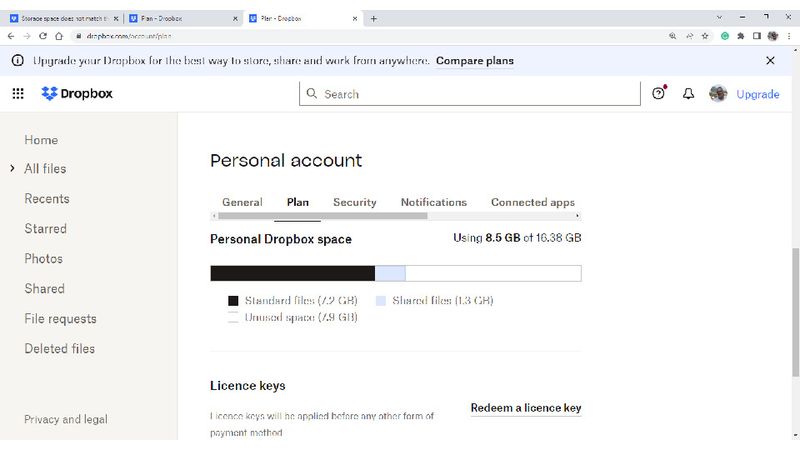Click the storage usage bar
Screen dimensions: 800x450
pos(395,273)
